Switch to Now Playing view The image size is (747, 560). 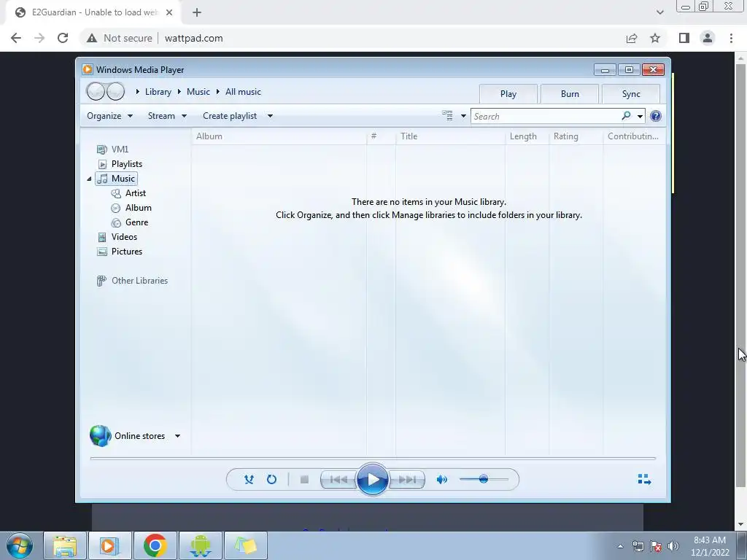[644, 479]
